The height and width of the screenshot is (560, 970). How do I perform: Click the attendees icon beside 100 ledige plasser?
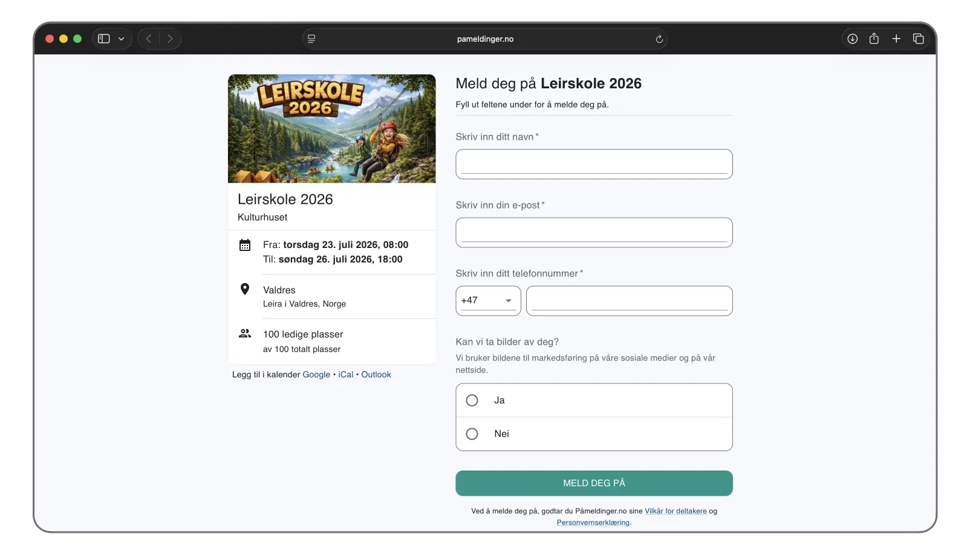pyautogui.click(x=244, y=333)
